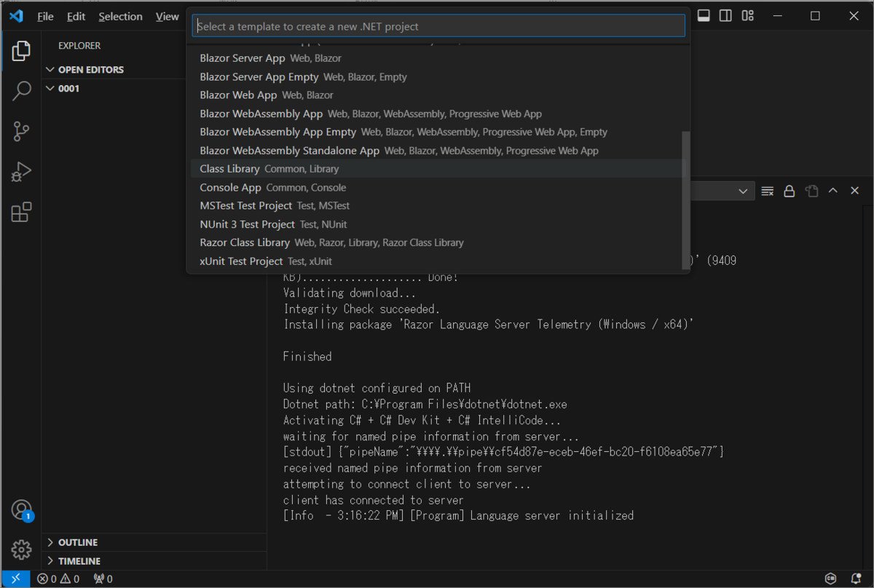Click the 'client has connected to server' line
The height and width of the screenshot is (588, 874).
click(374, 500)
